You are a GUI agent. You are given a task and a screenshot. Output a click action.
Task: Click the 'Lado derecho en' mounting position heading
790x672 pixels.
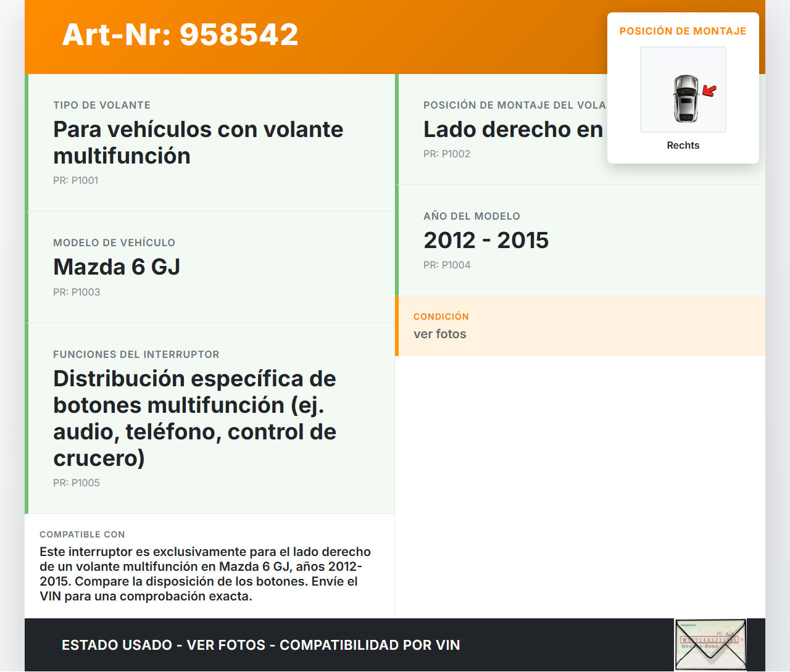pyautogui.click(x=513, y=130)
